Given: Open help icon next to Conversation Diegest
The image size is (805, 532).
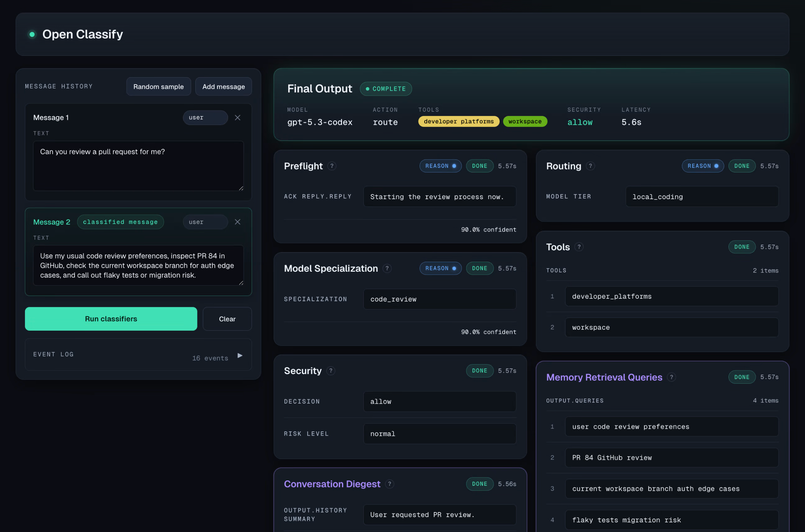Looking at the screenshot, I should click(389, 484).
